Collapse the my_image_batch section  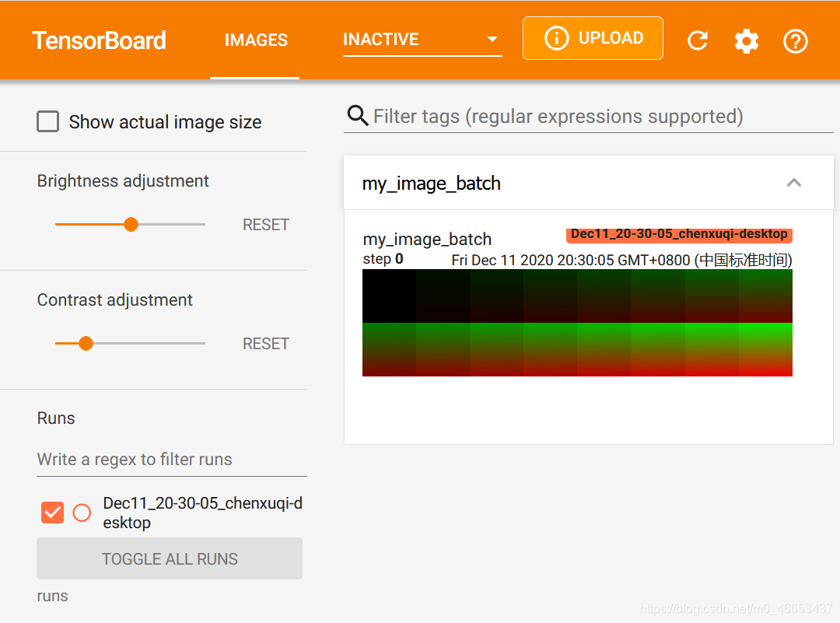tap(794, 183)
